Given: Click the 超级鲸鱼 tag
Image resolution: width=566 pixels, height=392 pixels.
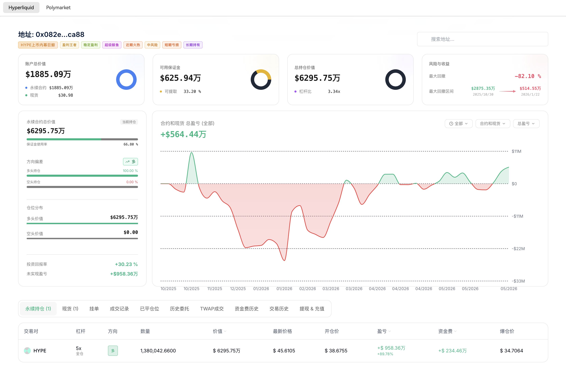Looking at the screenshot, I should coord(112,45).
